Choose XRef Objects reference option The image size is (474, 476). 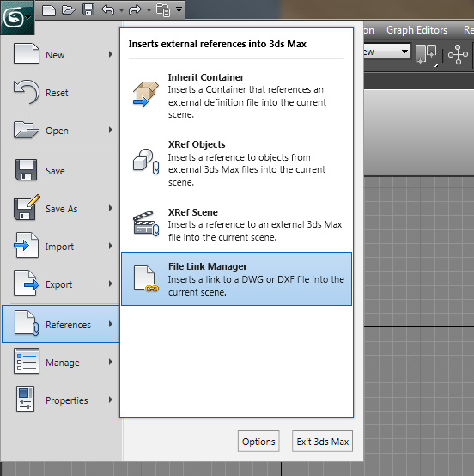[x=236, y=163]
